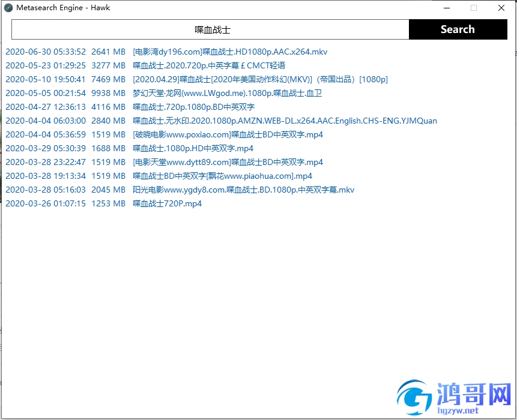The width and height of the screenshot is (517, 420).
Task: Click timestamp 2020-03-28 23:22:47
Action: [46, 163]
